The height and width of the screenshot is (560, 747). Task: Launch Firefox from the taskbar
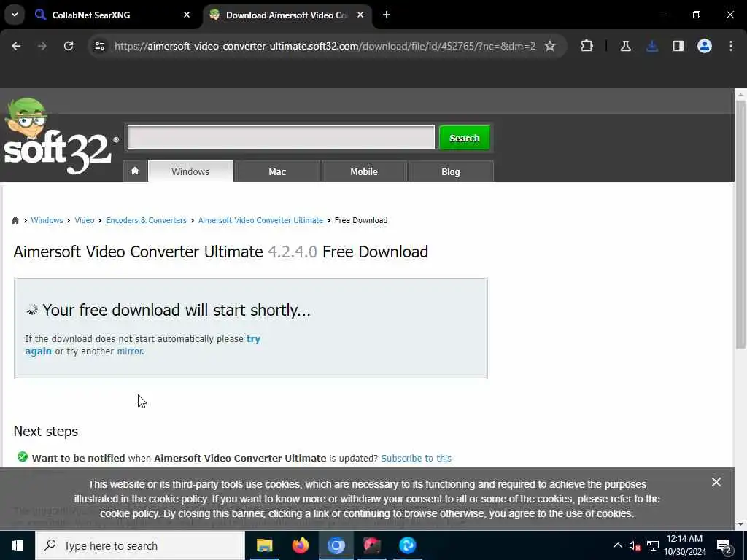pos(300,545)
